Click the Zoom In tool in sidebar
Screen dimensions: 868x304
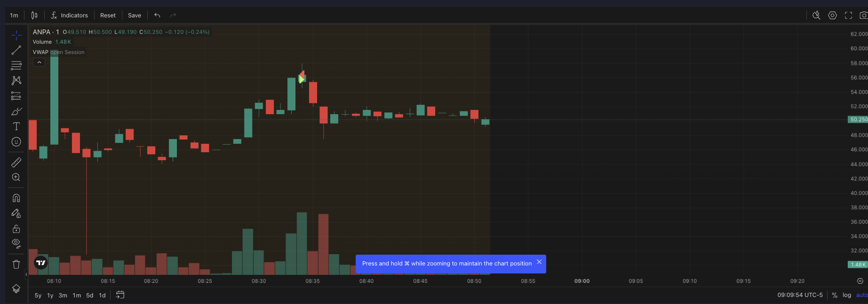click(16, 177)
